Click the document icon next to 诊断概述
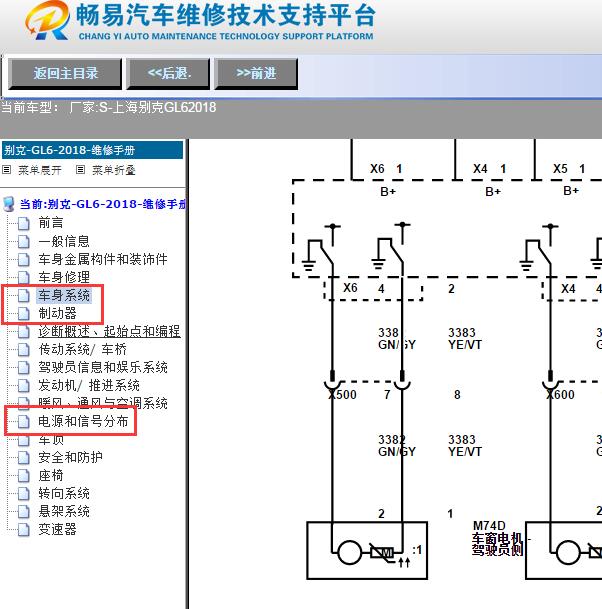The image size is (602, 609). 24,332
